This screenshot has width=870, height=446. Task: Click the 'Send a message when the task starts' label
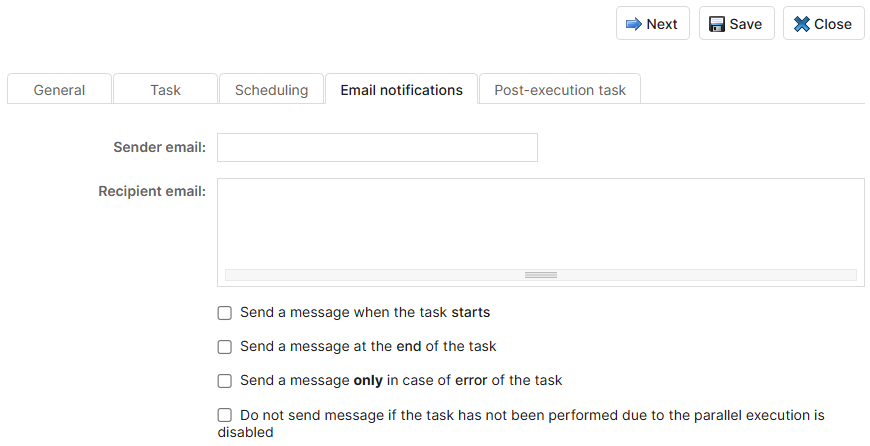(x=365, y=312)
